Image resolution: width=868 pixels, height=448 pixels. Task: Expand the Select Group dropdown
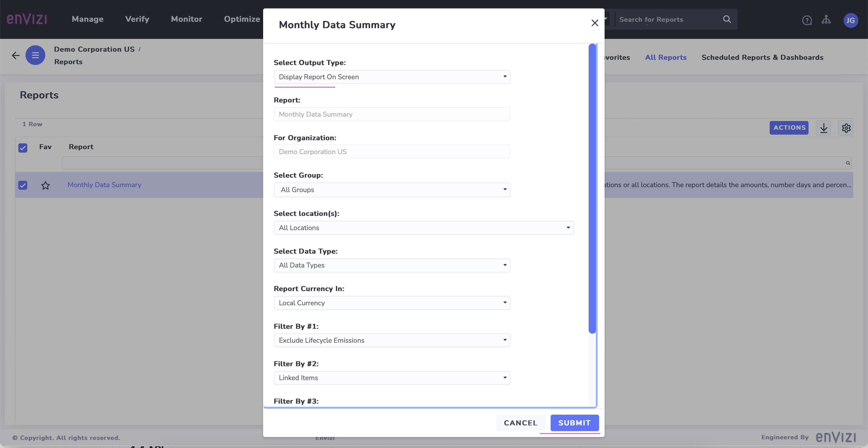tap(392, 189)
